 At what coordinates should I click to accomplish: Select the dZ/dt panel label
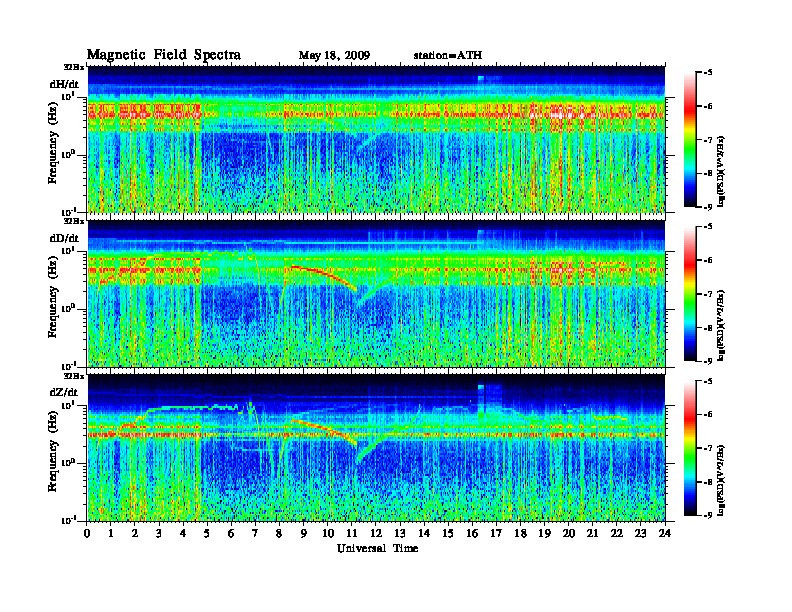pos(64,392)
